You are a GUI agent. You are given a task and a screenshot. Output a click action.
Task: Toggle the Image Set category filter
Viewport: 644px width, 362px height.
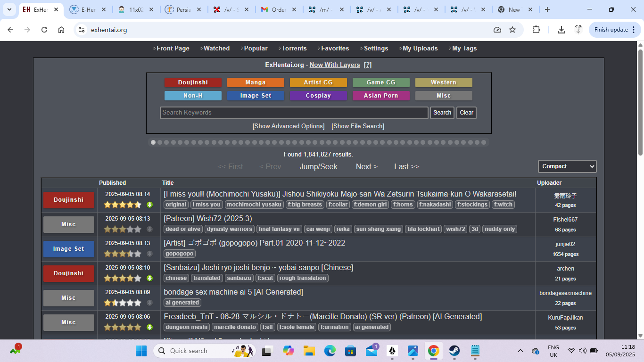[256, 96]
